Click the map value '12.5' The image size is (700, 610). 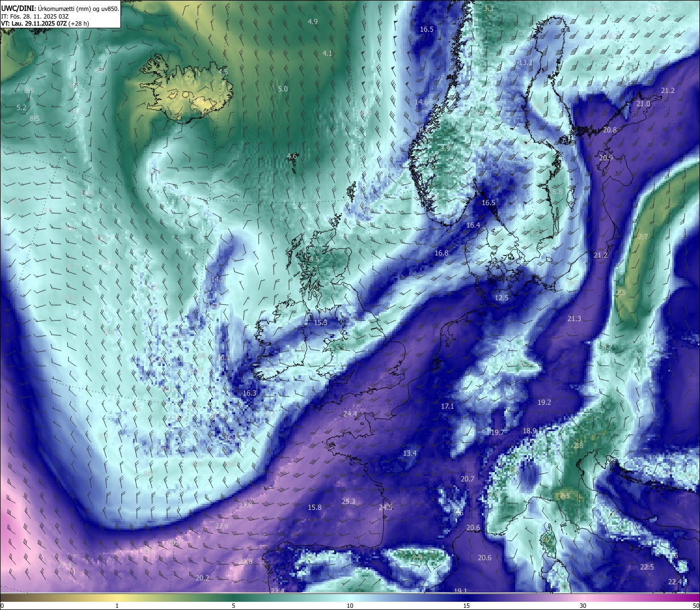[501, 298]
